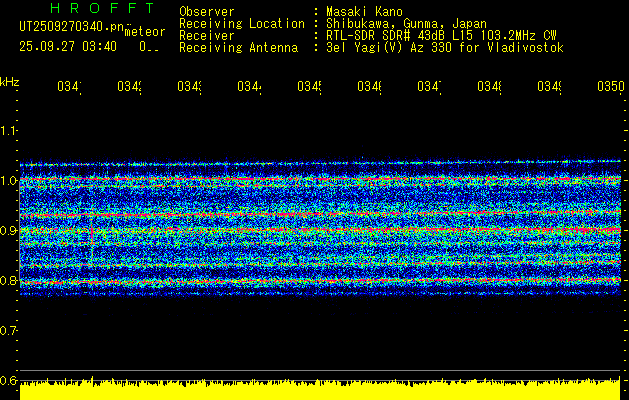This screenshot has height=400, width=629.
Task: Click the 'meteor' label in header
Action: pos(143,31)
